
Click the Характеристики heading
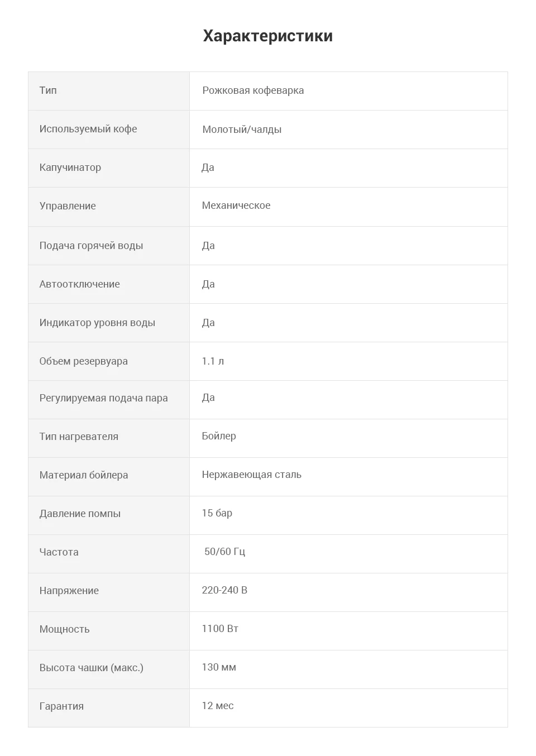(268, 36)
